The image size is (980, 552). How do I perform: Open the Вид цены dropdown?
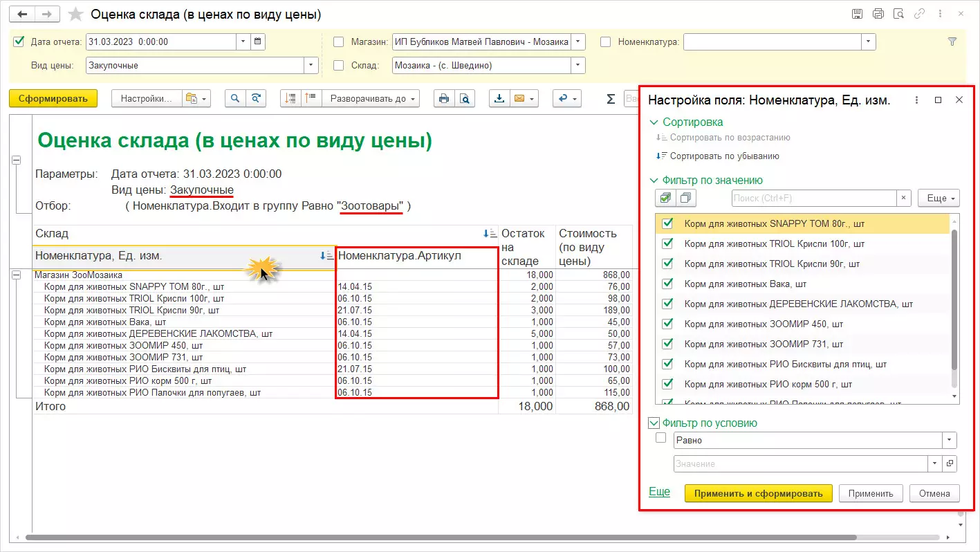pos(311,66)
